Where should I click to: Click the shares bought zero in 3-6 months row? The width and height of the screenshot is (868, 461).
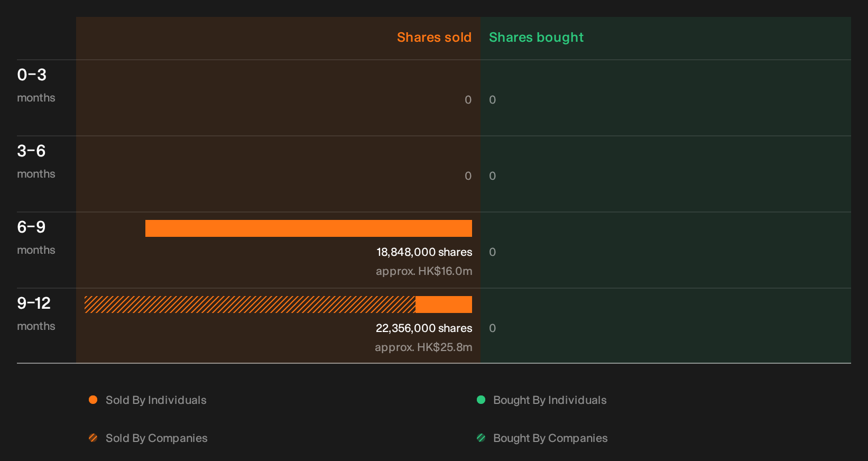(492, 176)
